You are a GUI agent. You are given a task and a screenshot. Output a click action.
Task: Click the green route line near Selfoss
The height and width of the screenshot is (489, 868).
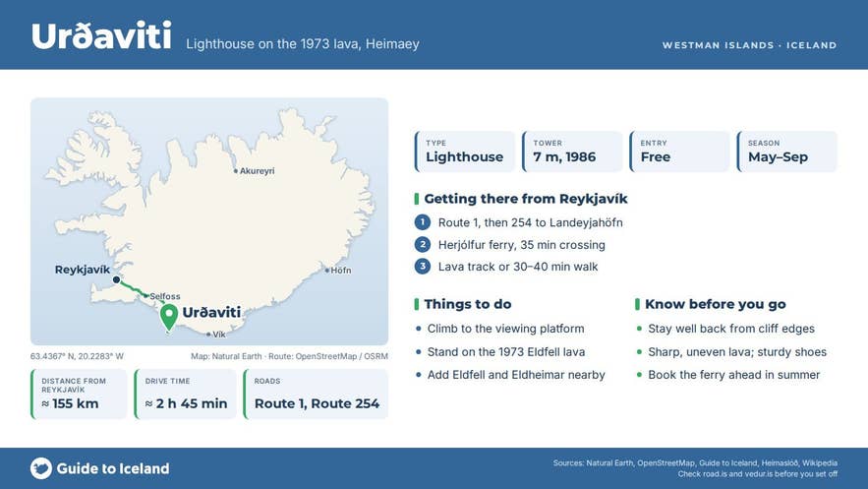click(x=133, y=288)
